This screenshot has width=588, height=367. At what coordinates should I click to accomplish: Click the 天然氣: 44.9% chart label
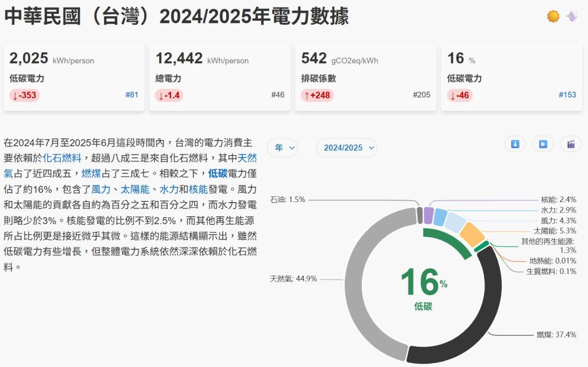pos(293,279)
